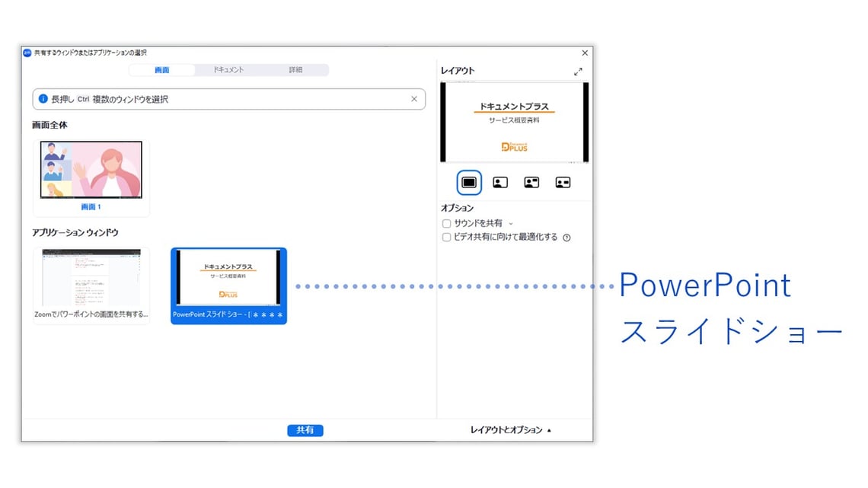Image resolution: width=868 pixels, height=488 pixels.
Task: Select the speaker video overlay layout
Action: (499, 182)
